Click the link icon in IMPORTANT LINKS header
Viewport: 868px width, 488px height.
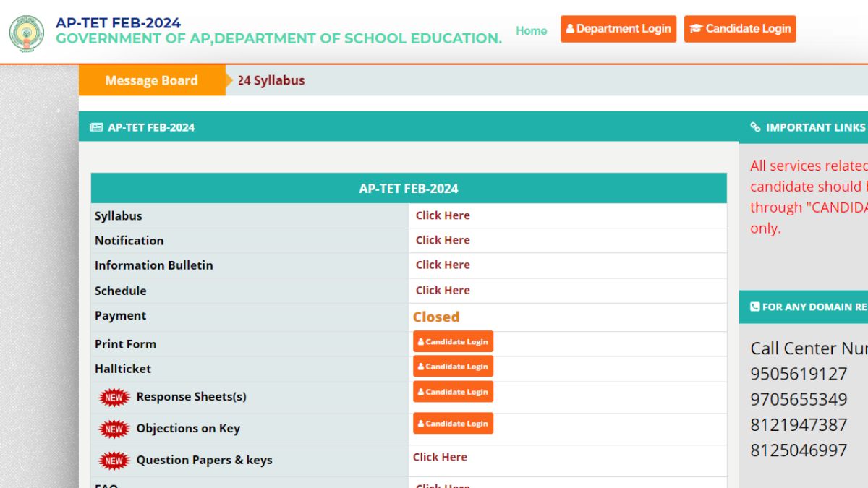[x=754, y=127]
